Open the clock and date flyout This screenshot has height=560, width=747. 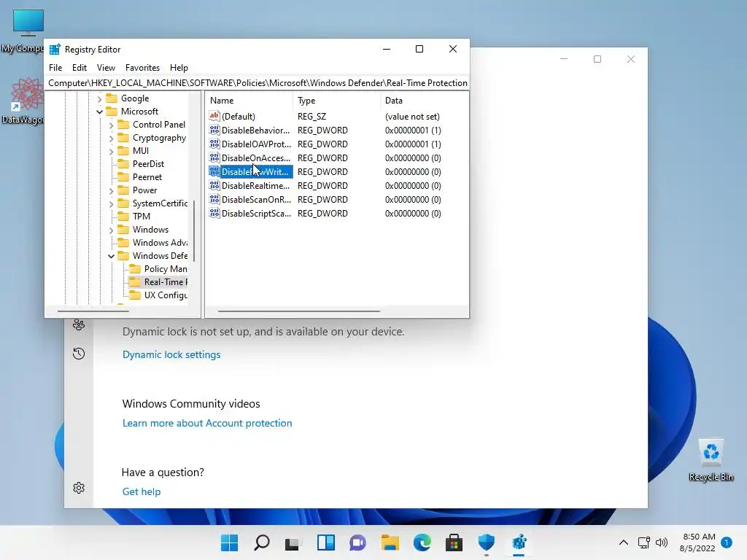pyautogui.click(x=697, y=542)
